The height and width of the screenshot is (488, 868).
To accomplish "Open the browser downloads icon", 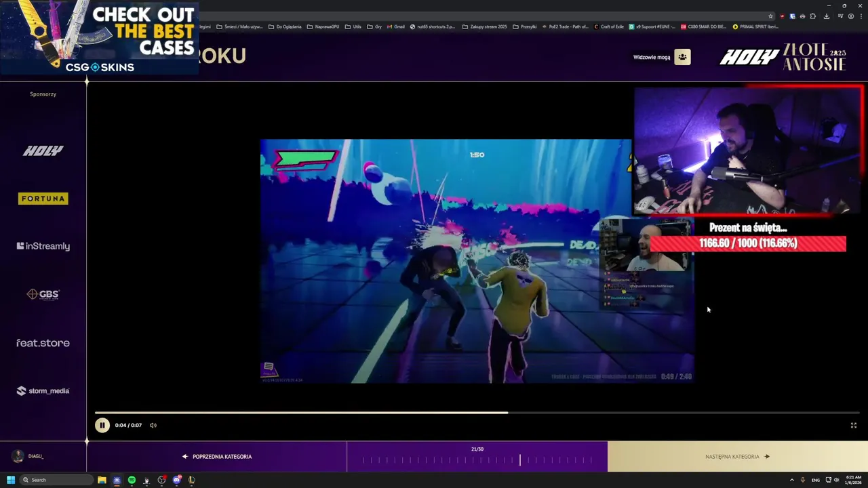I will pyautogui.click(x=827, y=16).
